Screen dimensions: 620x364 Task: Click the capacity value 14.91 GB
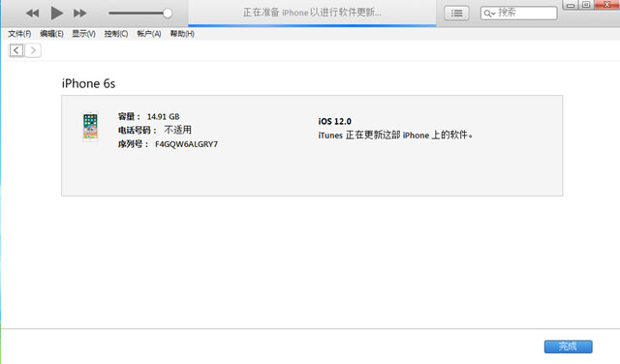coord(164,116)
